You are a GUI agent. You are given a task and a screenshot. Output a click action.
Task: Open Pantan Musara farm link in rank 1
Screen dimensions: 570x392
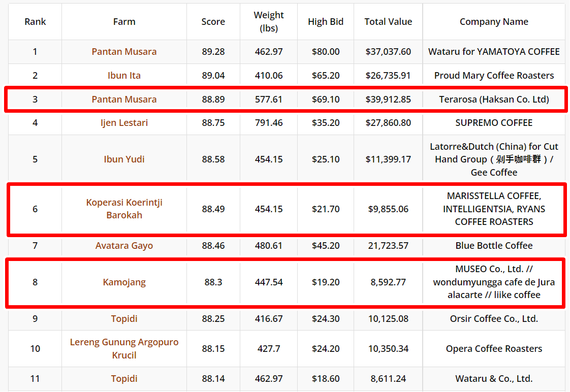(x=124, y=52)
